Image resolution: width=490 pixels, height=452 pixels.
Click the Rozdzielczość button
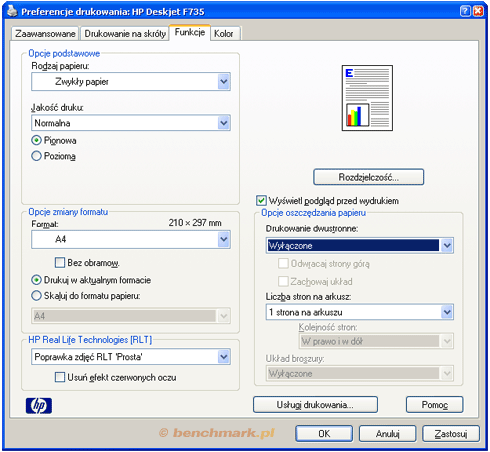(x=369, y=177)
